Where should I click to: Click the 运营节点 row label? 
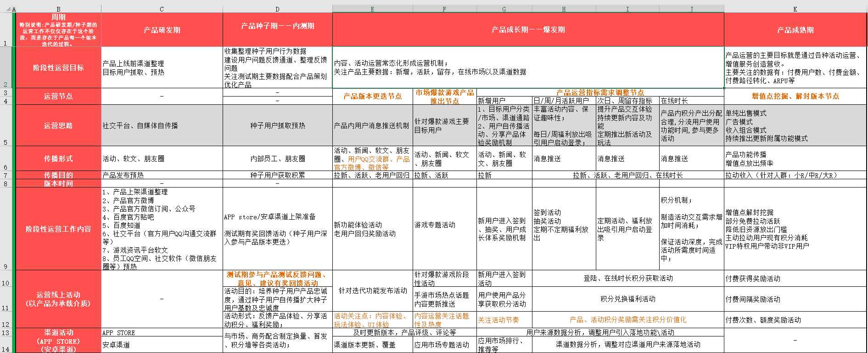click(58, 96)
